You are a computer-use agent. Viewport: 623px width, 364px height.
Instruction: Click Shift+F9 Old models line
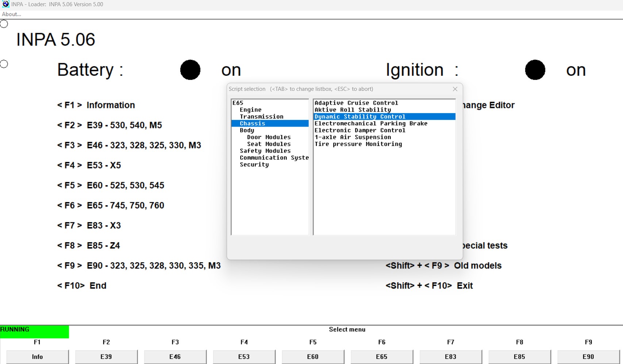point(443,266)
